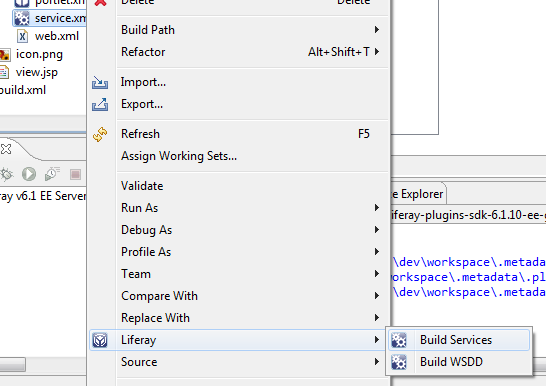
Task: Click the web.xml file icon
Action: 23,36
